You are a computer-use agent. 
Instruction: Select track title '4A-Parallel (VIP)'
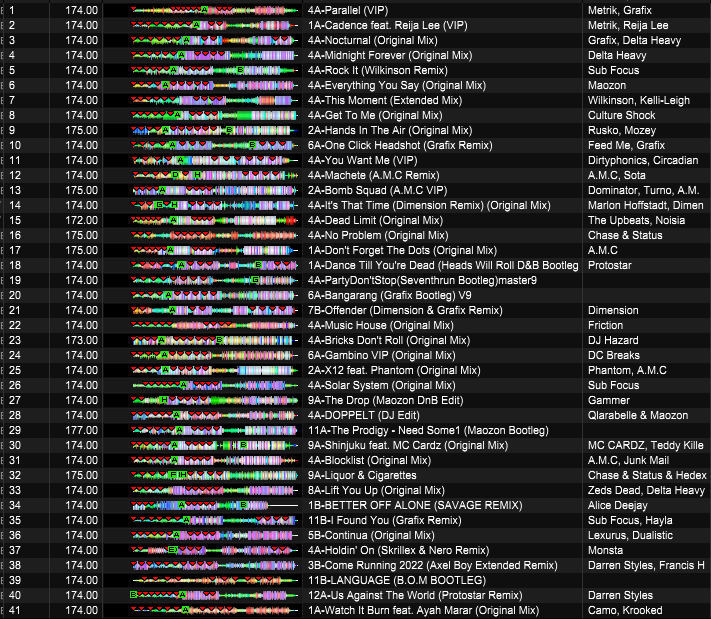click(348, 10)
